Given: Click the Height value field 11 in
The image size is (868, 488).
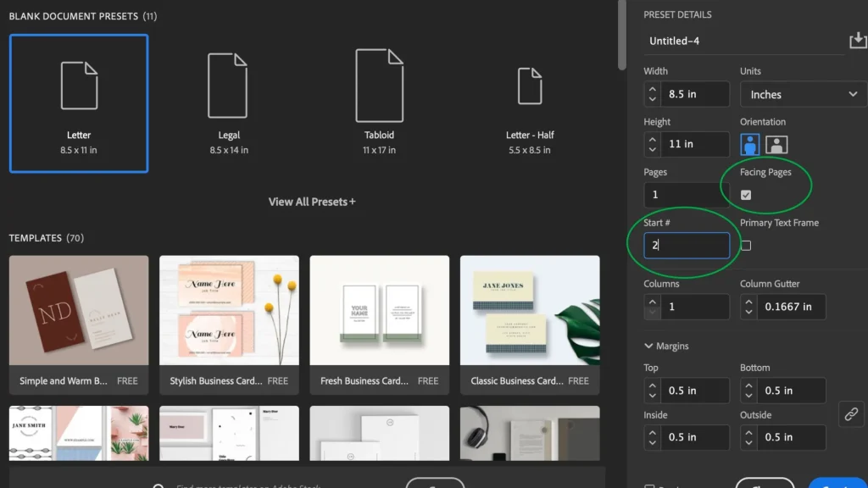Looking at the screenshot, I should [x=695, y=144].
